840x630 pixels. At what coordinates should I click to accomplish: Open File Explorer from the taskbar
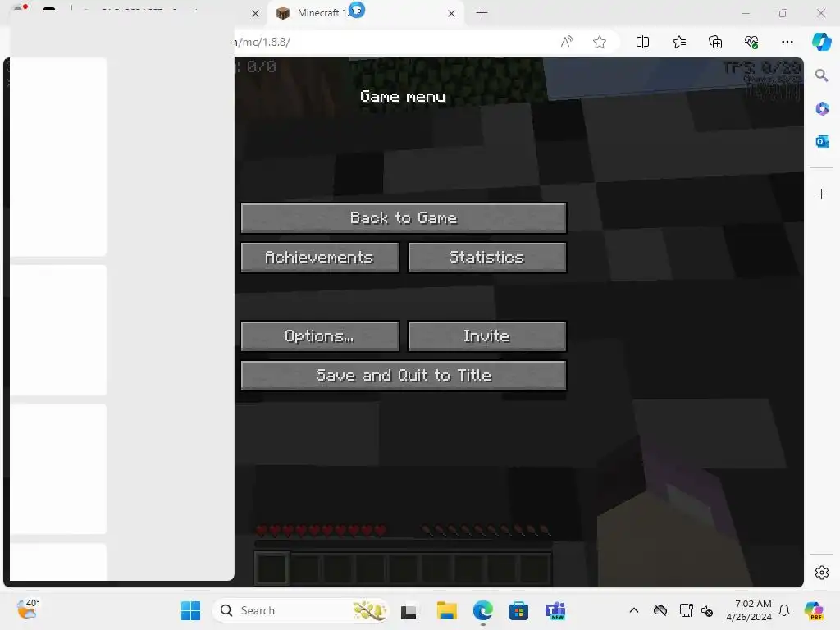(446, 610)
